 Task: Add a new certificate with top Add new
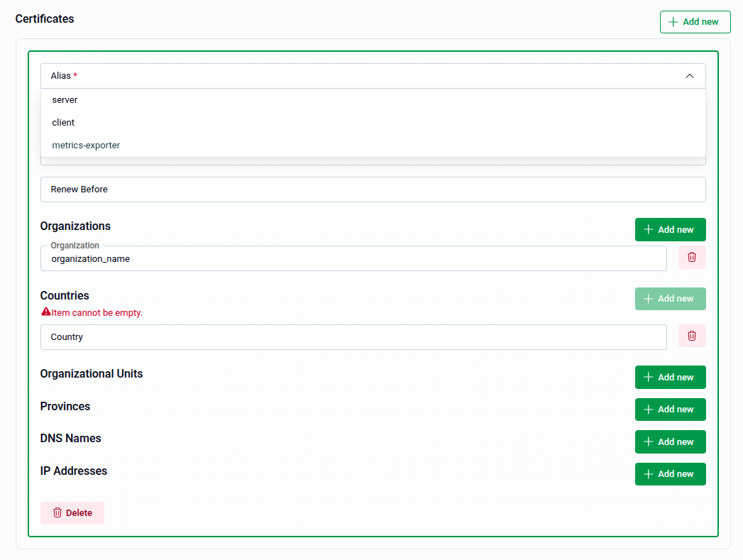(x=695, y=21)
